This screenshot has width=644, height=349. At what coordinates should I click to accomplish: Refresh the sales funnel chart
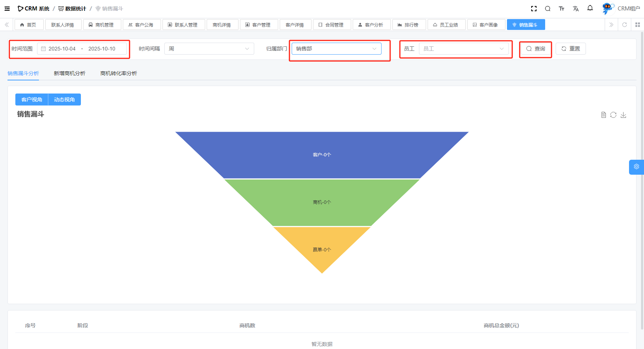[613, 115]
